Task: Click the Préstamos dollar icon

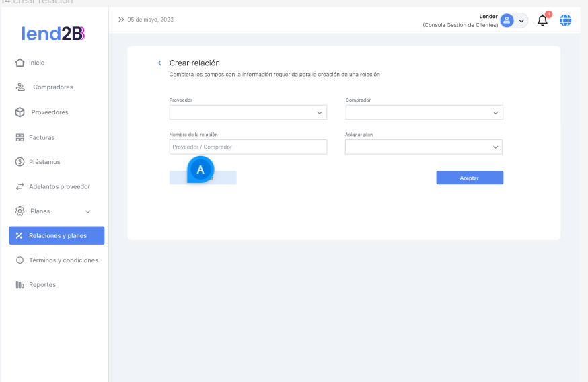Action: pyautogui.click(x=20, y=162)
